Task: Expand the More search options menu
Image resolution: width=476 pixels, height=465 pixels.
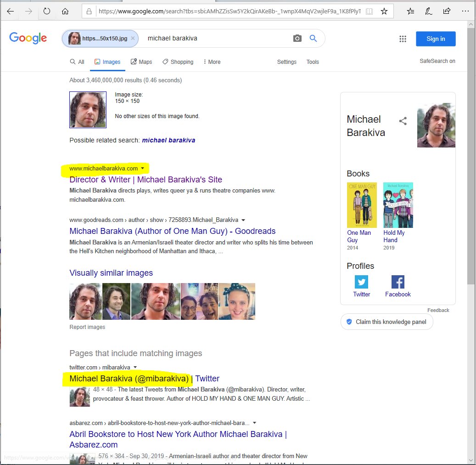Action: 212,62
